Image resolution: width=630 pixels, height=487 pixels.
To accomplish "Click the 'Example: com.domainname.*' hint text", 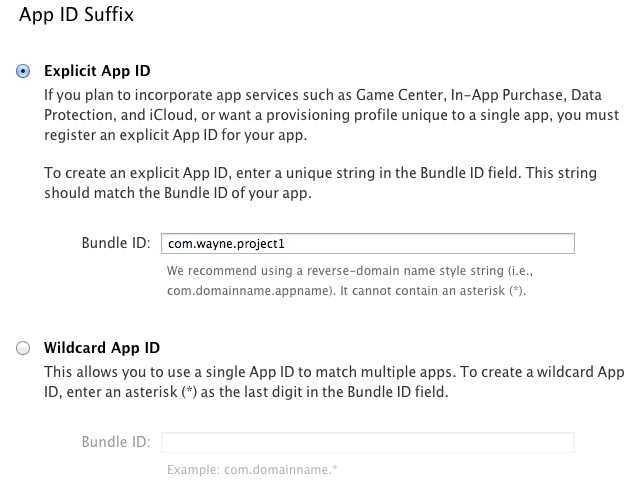I will [x=252, y=469].
